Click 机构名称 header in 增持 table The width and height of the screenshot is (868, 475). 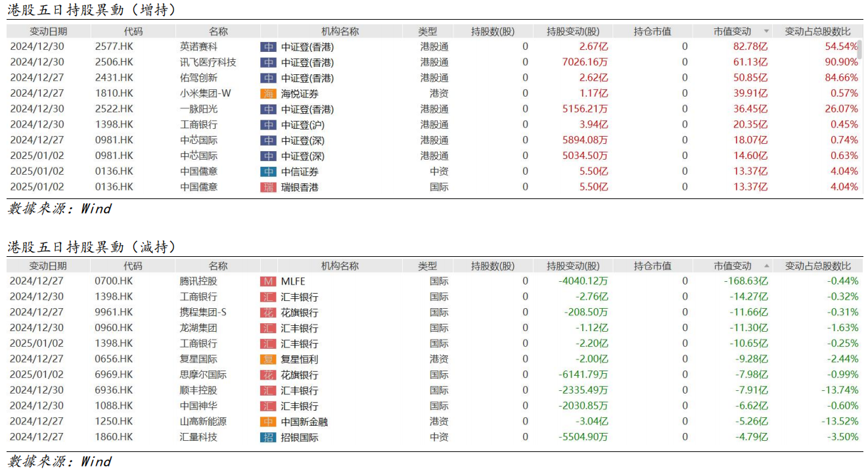click(340, 32)
